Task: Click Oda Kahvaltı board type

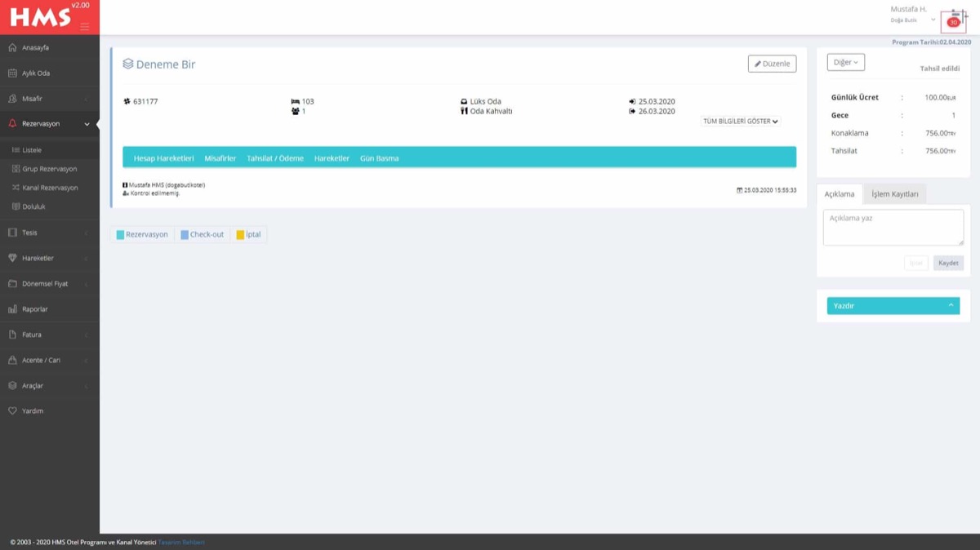Action: [x=491, y=111]
